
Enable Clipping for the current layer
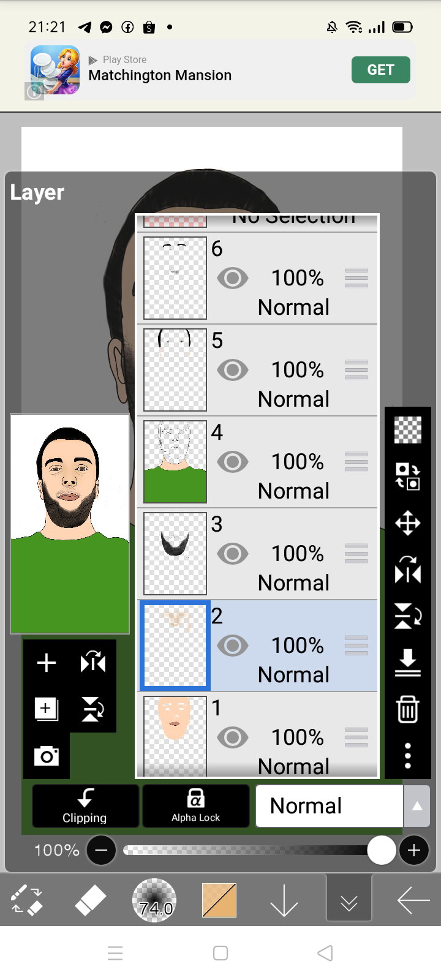[x=85, y=806]
